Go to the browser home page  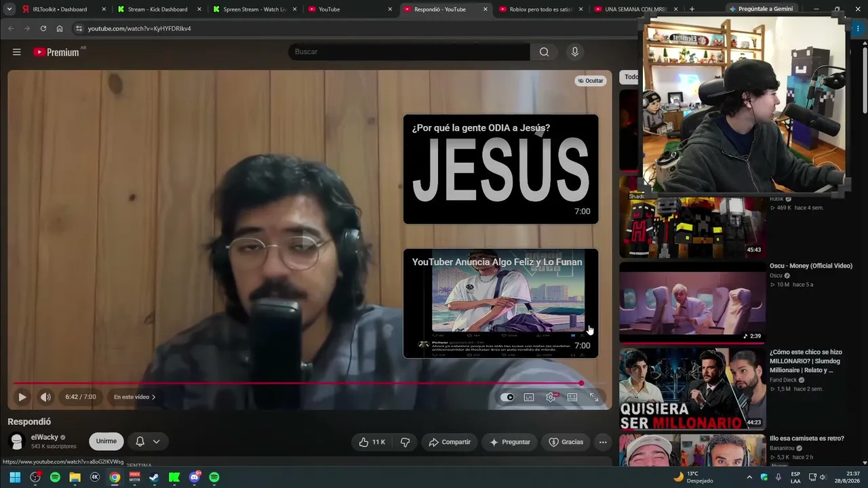60,28
